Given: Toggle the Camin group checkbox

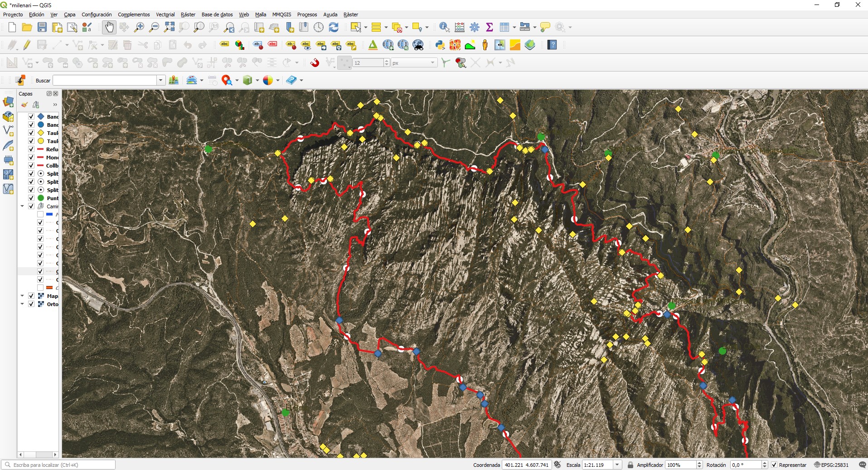Looking at the screenshot, I should tap(31, 206).
